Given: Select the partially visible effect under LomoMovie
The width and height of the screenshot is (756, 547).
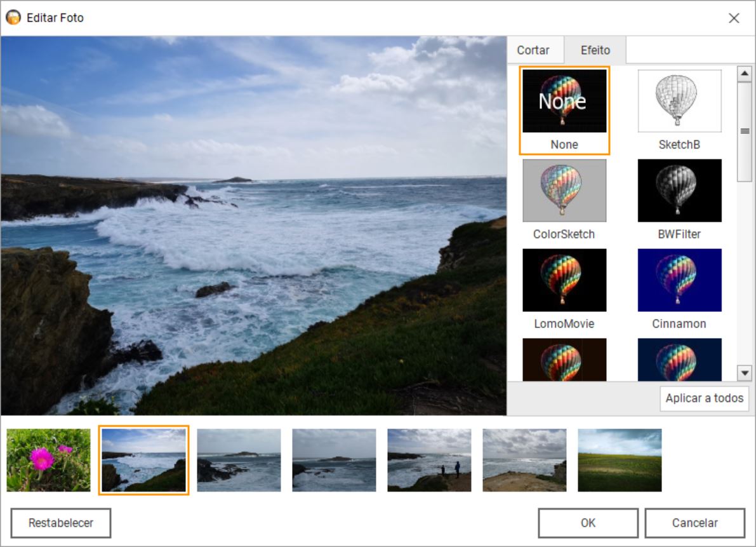Looking at the screenshot, I should (564, 360).
